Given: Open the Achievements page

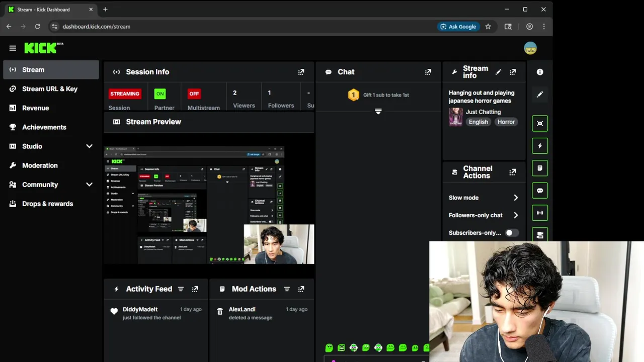Looking at the screenshot, I should [x=51, y=127].
